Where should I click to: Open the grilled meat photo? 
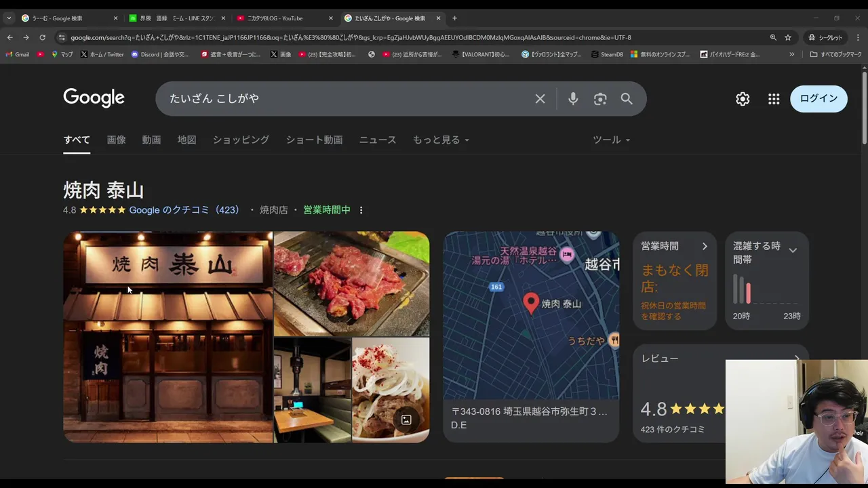pyautogui.click(x=351, y=284)
